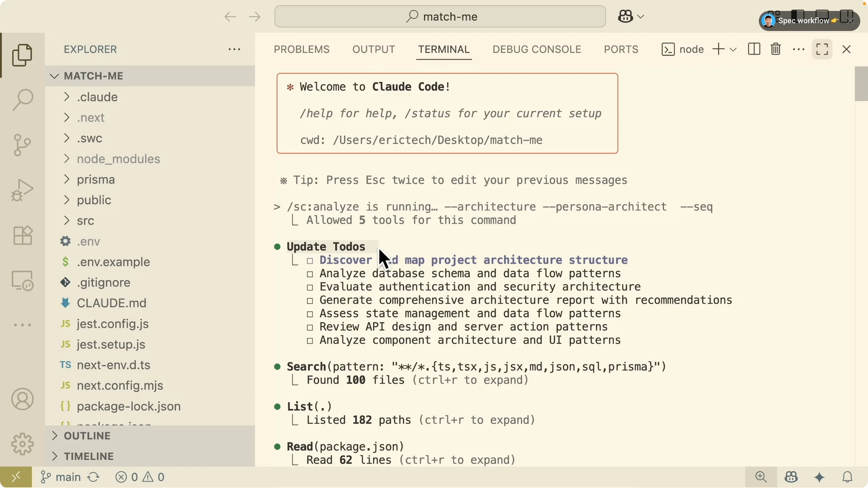Expand the .claude folder

[x=150, y=97]
